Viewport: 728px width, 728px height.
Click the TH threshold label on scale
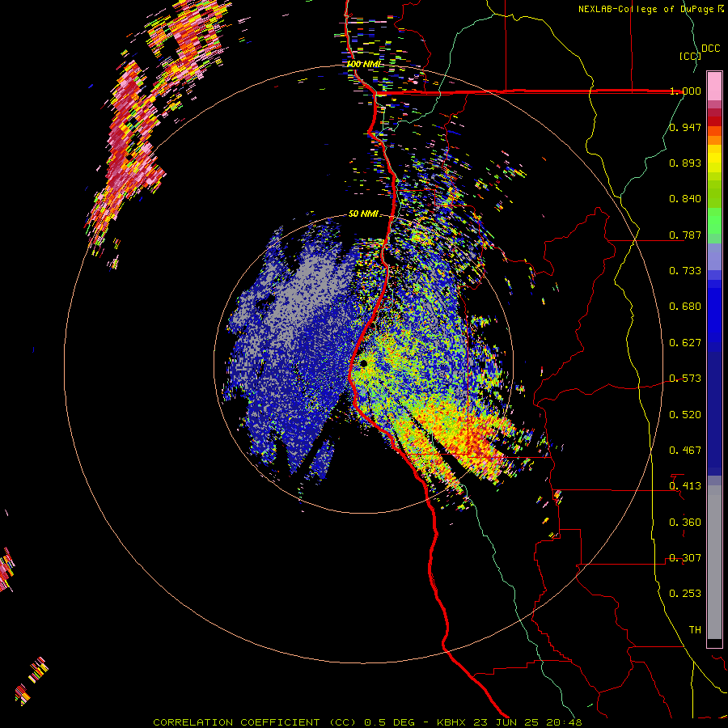click(695, 630)
